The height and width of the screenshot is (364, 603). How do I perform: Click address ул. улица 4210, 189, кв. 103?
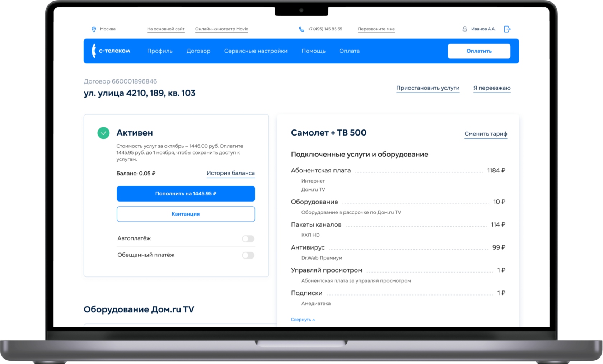[140, 93]
